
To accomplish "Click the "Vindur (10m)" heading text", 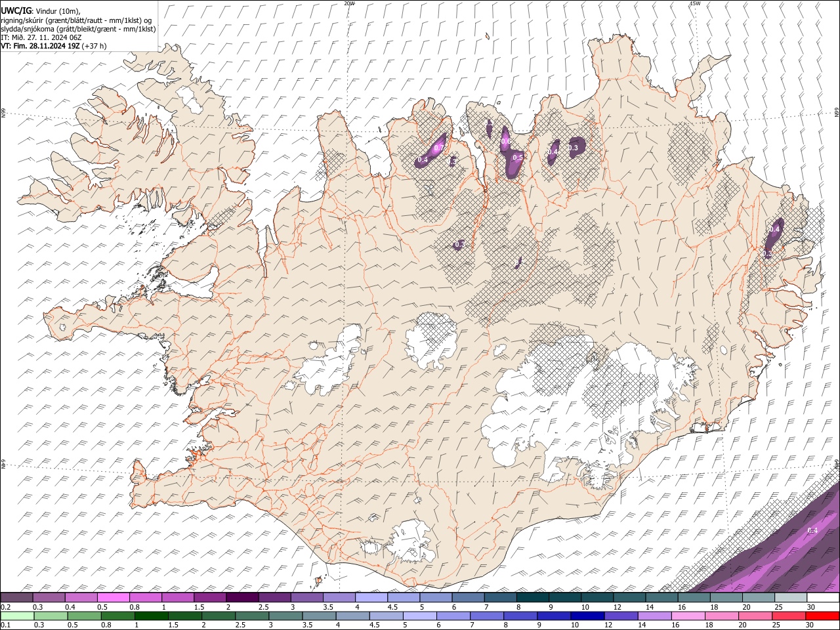I will pos(57,11).
